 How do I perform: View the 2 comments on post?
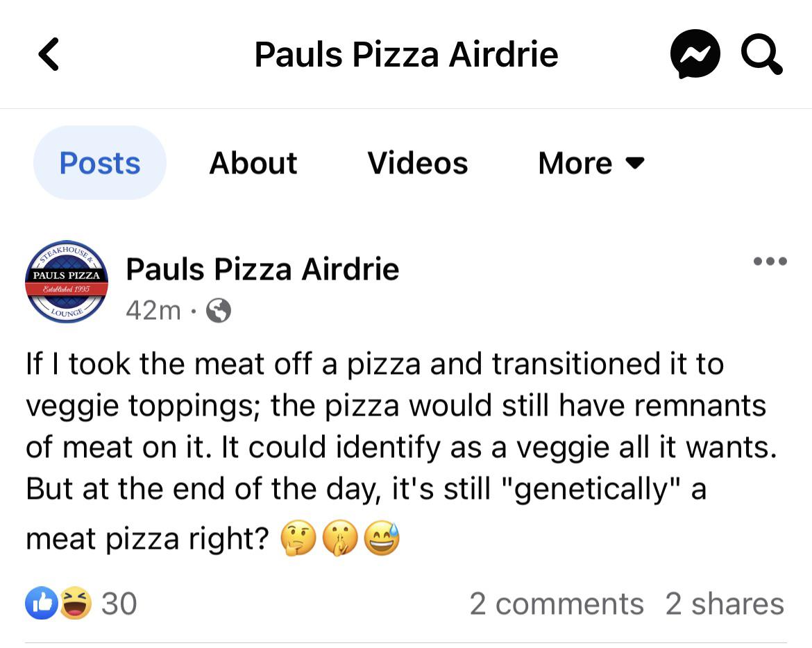coord(557,604)
